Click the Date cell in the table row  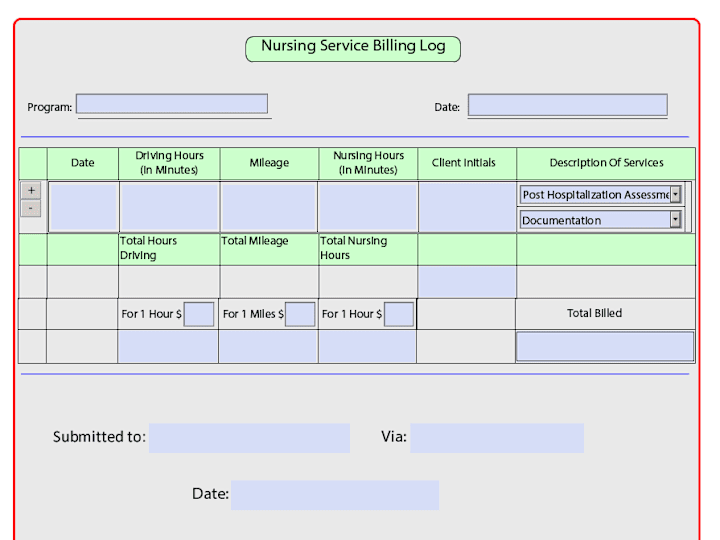[x=83, y=207]
